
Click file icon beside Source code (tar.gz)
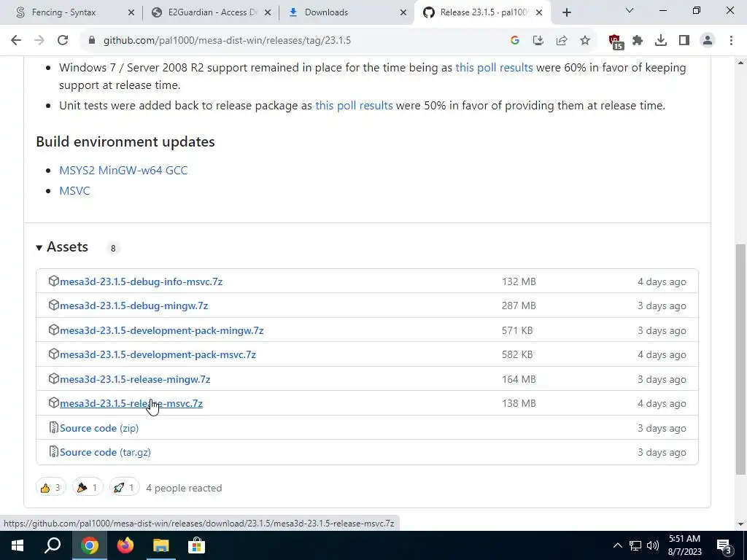(x=54, y=452)
